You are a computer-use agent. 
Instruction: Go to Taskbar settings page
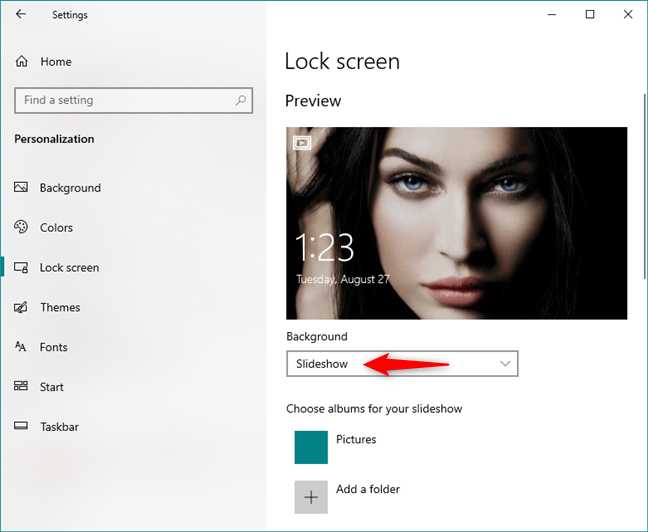[x=59, y=427]
